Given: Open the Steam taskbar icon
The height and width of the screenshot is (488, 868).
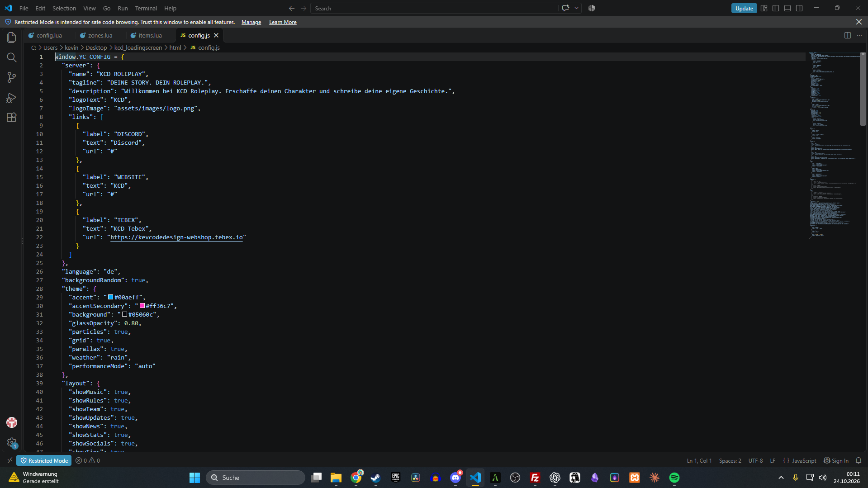Looking at the screenshot, I should click(x=375, y=478).
